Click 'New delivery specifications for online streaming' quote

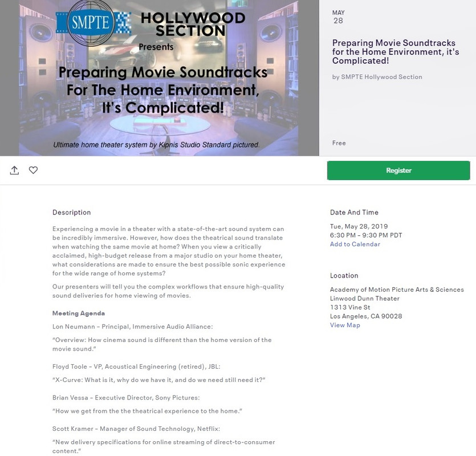tap(164, 446)
